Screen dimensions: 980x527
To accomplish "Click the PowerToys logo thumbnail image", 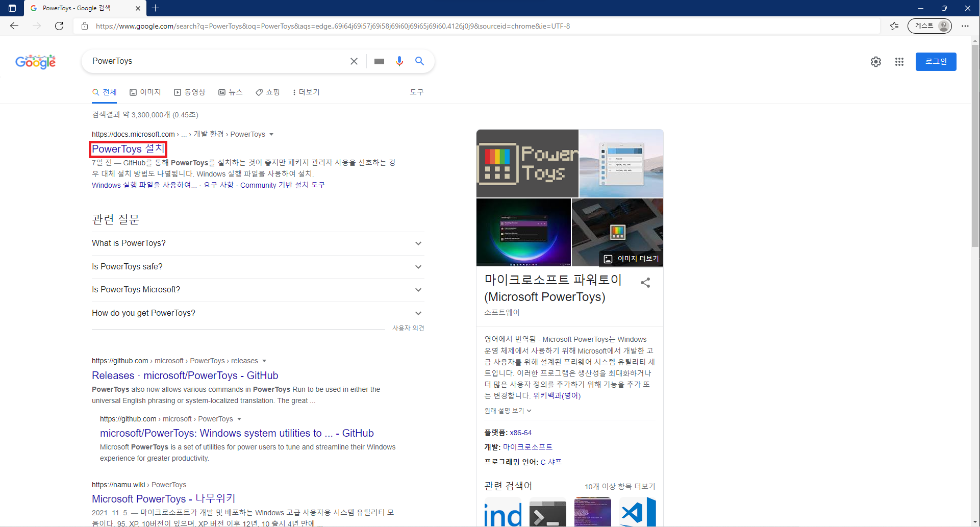I will [x=527, y=163].
